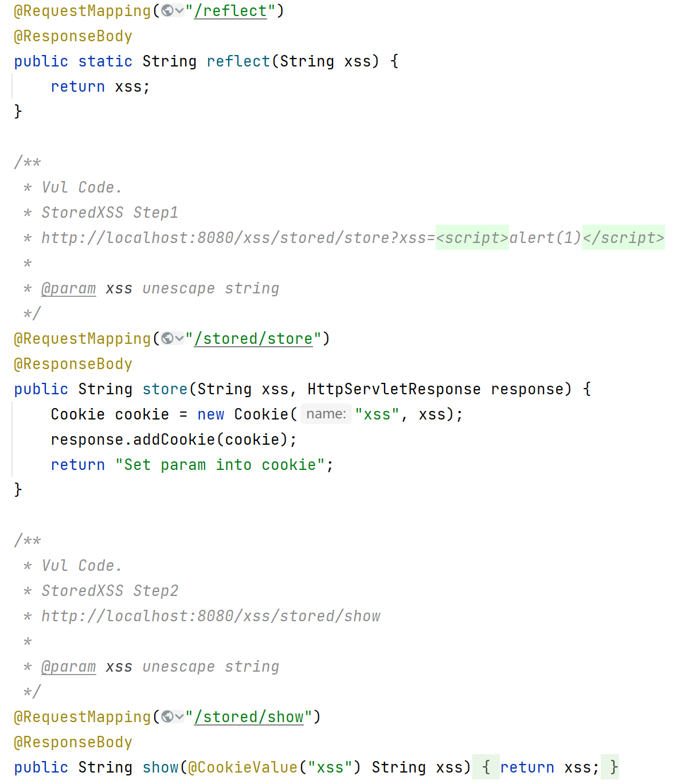The image size is (685, 784).
Task: Click the @param tag in StoredXSS Step2 comment
Action: 69,667
